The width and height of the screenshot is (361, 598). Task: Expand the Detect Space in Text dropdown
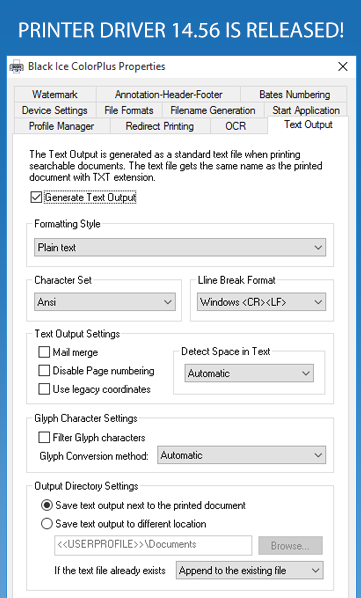point(249,373)
